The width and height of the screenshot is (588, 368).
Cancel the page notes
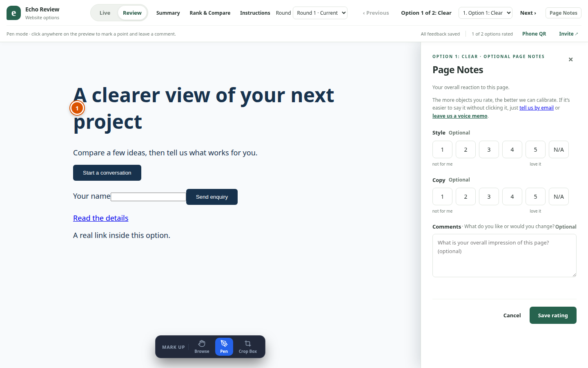(x=512, y=315)
